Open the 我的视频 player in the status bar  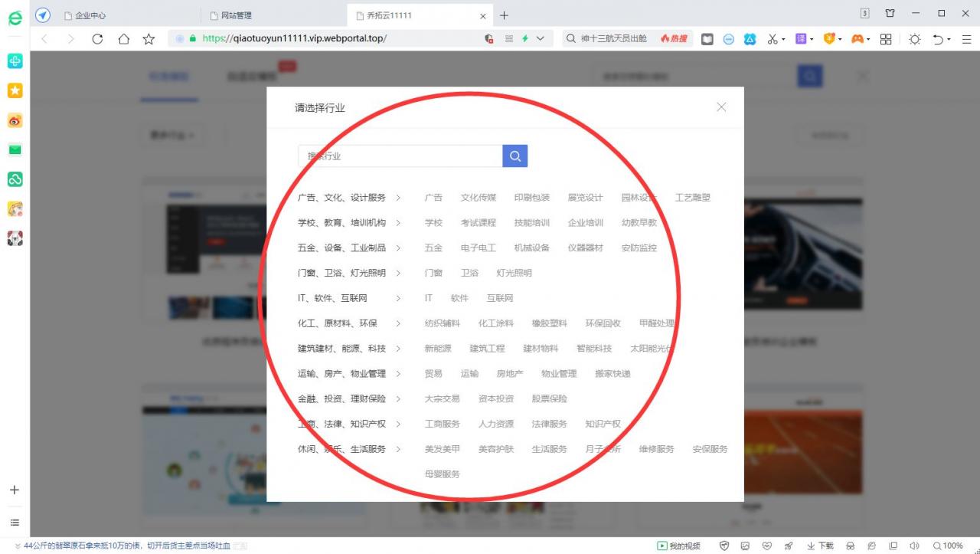tap(677, 546)
